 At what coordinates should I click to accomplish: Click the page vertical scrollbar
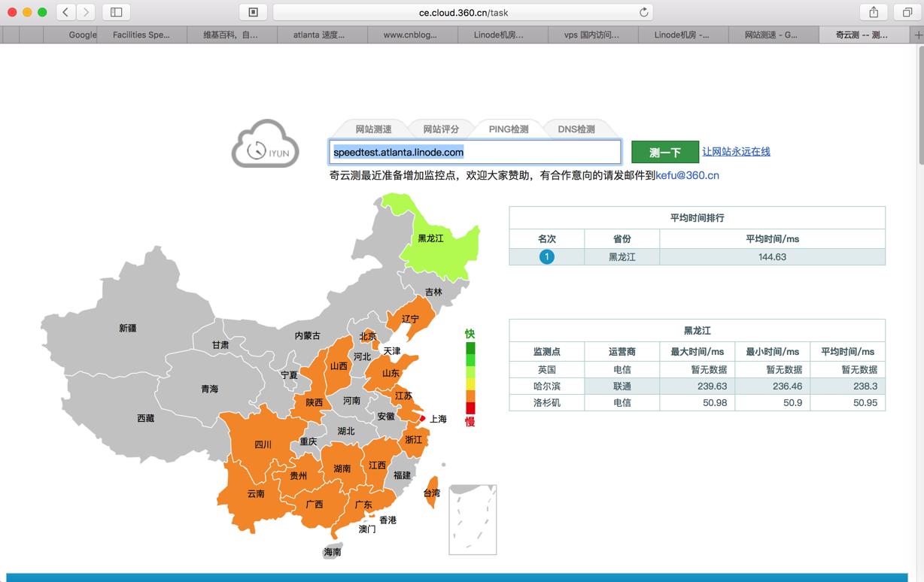920,105
